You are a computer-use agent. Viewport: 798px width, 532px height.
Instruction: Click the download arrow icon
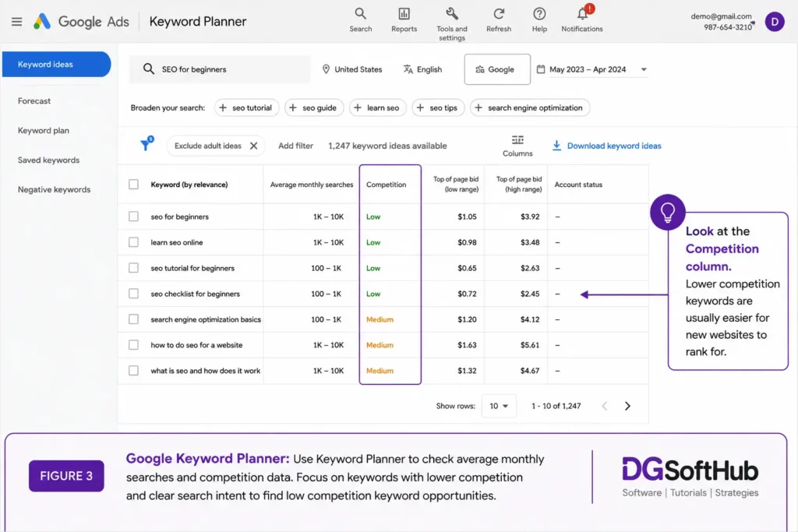[x=556, y=146]
